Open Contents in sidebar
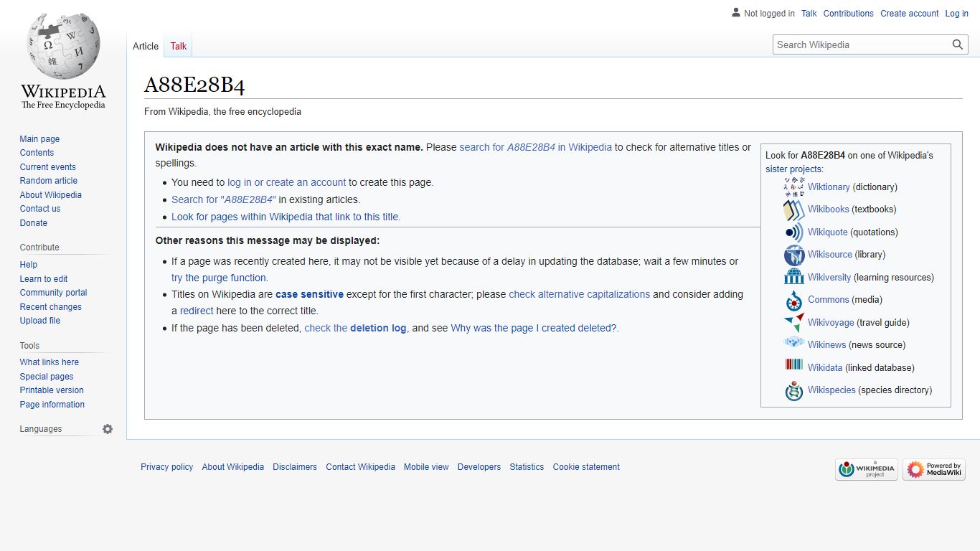980x551 pixels. [x=37, y=153]
